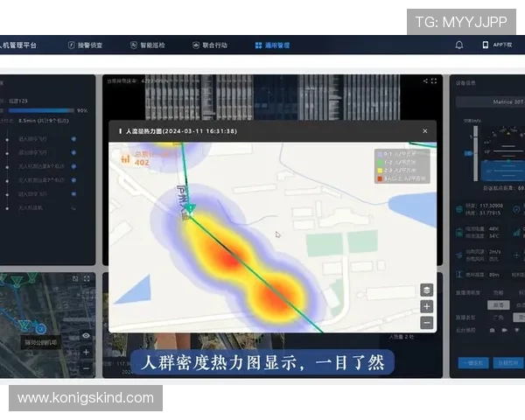Expand the video panel to fullscreen
This screenshot has height=420, width=525.
(x=434, y=81)
